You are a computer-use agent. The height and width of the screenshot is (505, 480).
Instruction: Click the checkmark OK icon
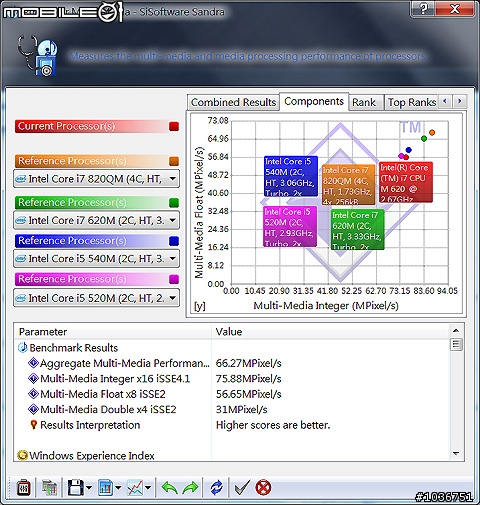pyautogui.click(x=242, y=488)
